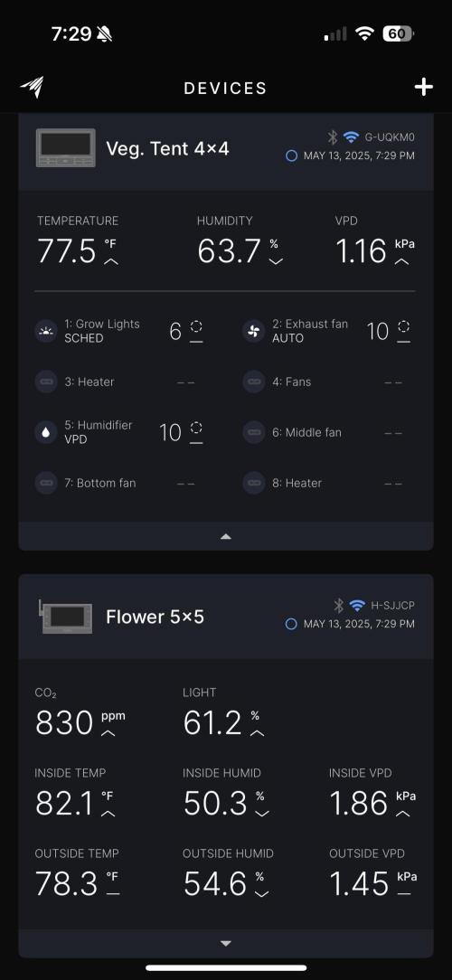
Task: Tap the Exhaust fan port icon
Action: pos(253,331)
